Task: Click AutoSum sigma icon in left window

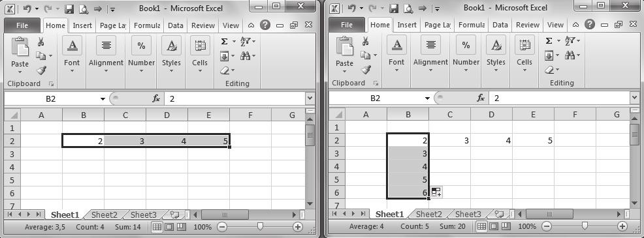Action: click(224, 42)
